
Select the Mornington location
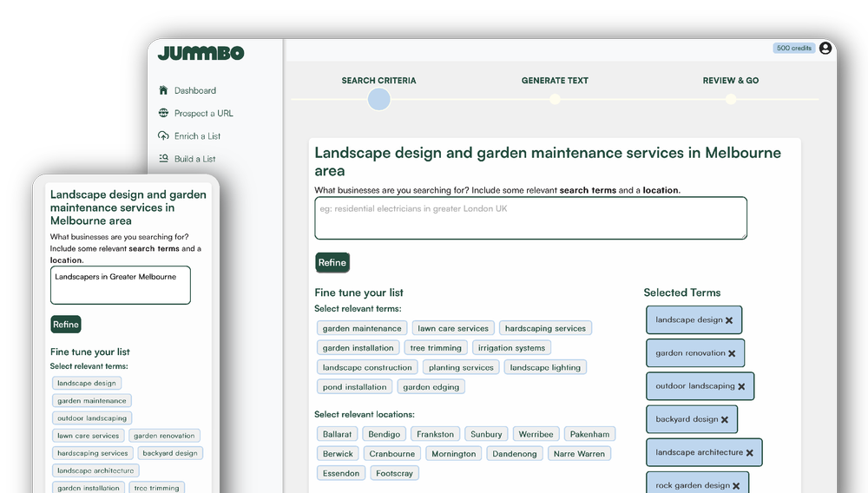pyautogui.click(x=453, y=454)
